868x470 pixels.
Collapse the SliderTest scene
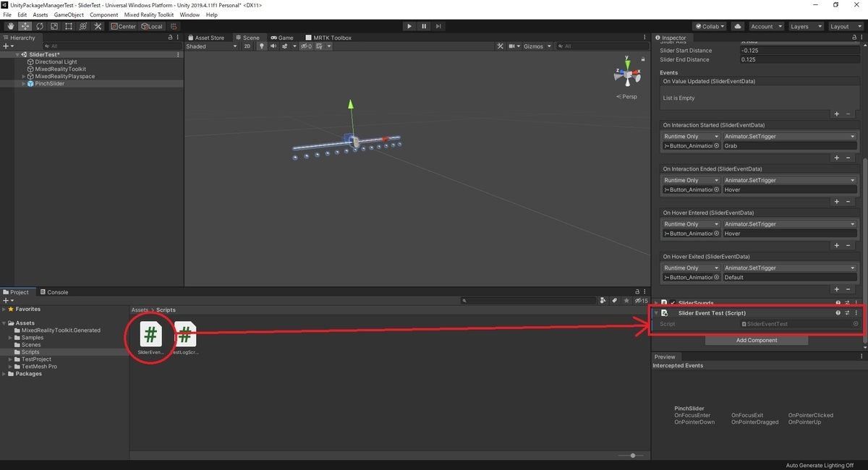[17, 55]
